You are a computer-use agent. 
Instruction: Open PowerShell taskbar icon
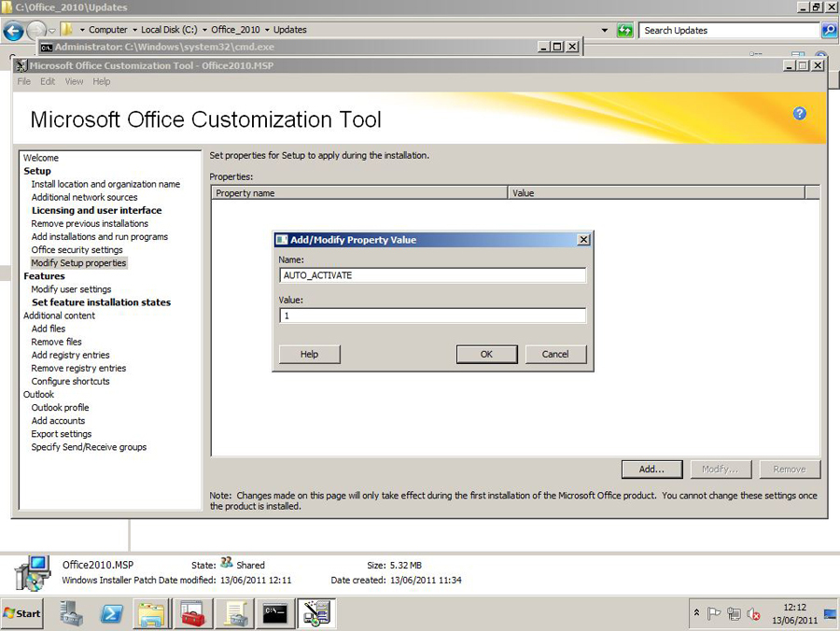coord(111,614)
